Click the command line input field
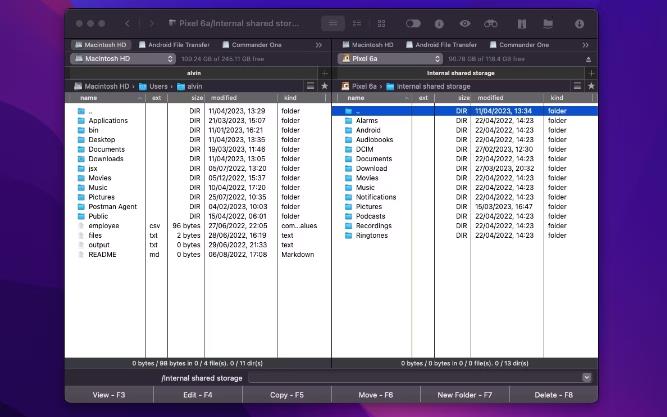The image size is (667, 417). [415, 377]
